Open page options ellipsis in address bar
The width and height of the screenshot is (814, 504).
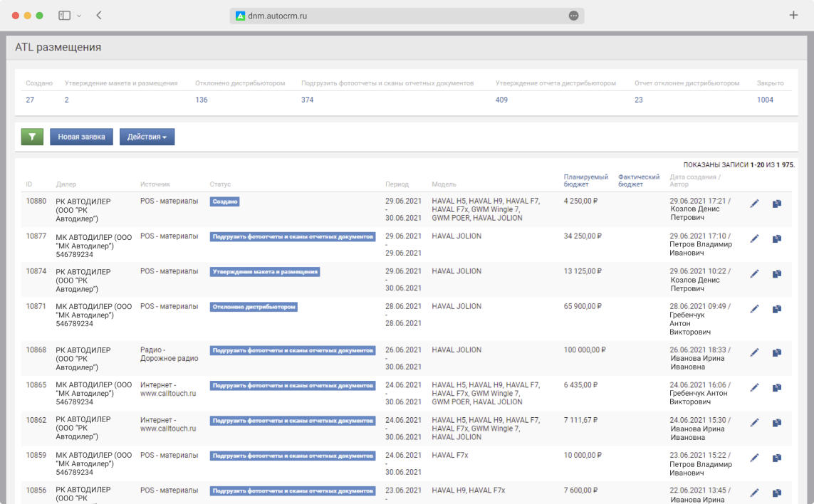click(x=573, y=16)
